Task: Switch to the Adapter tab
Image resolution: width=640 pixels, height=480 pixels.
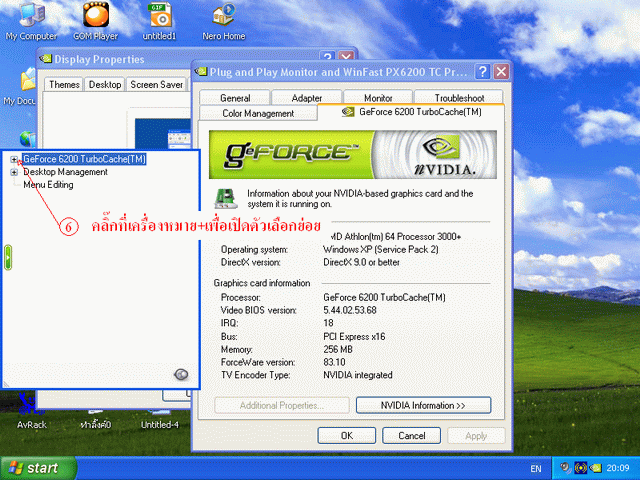Action: (307, 98)
